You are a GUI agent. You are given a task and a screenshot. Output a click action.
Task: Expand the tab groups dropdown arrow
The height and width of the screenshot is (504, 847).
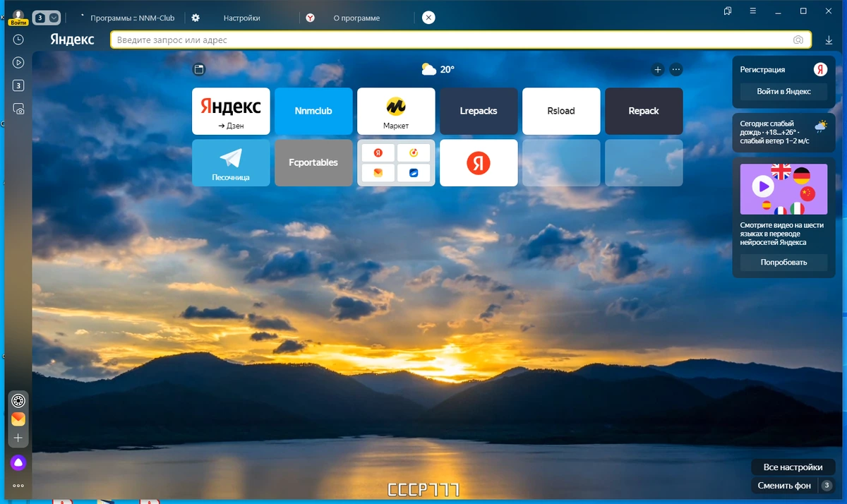click(54, 18)
